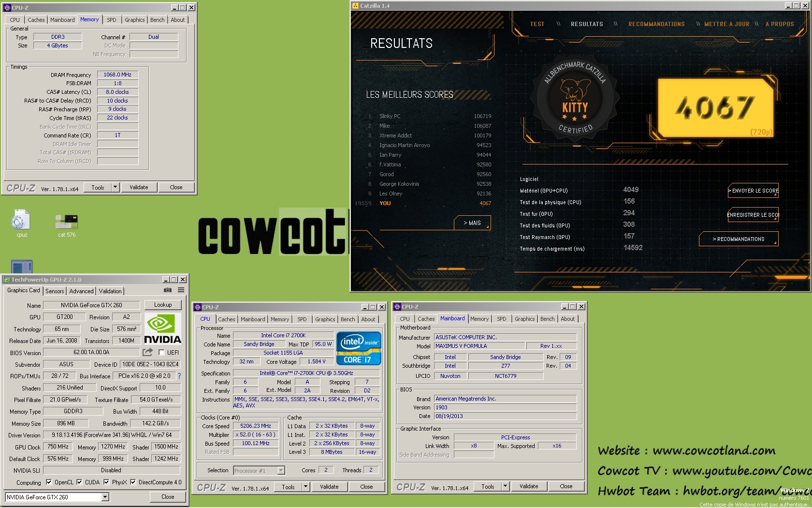Click the Core Speed 5206.23 MHz field

(256, 426)
